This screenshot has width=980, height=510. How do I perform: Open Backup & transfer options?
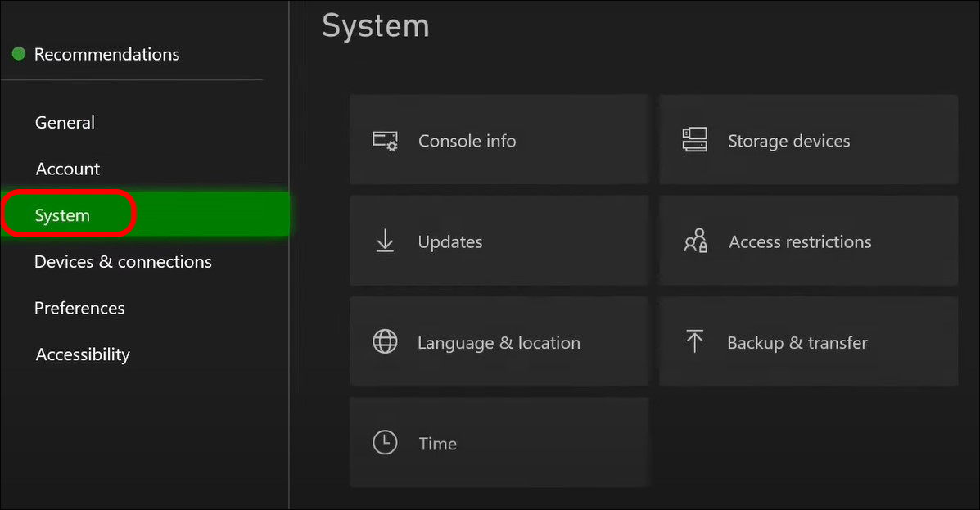(x=807, y=341)
